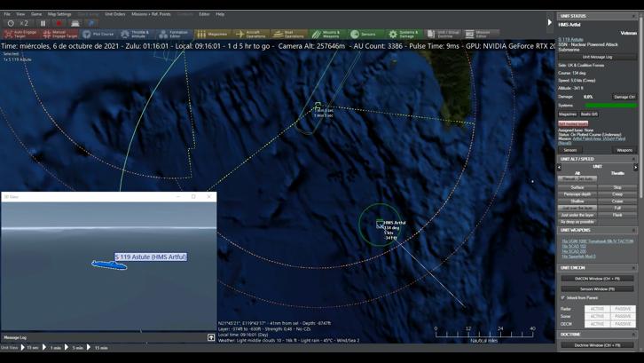644x363 pixels.
Task: Open the Magazines window
Action: coord(212,34)
